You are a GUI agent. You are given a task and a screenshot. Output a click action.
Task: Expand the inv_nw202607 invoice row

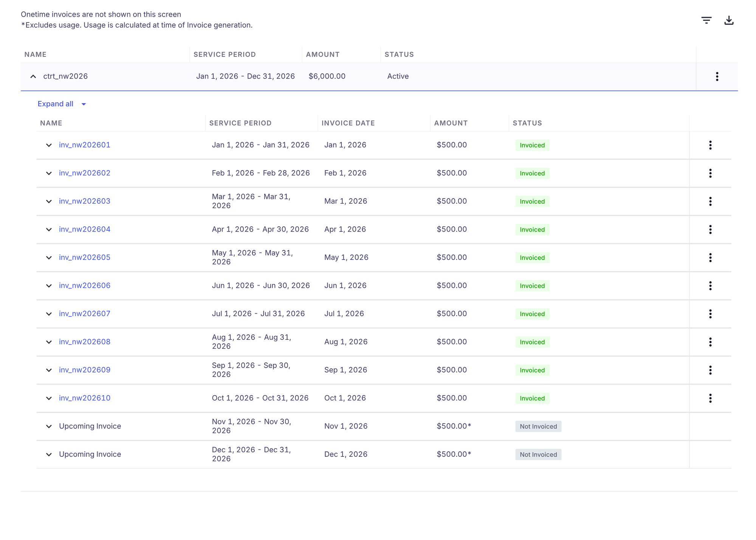[x=49, y=314]
